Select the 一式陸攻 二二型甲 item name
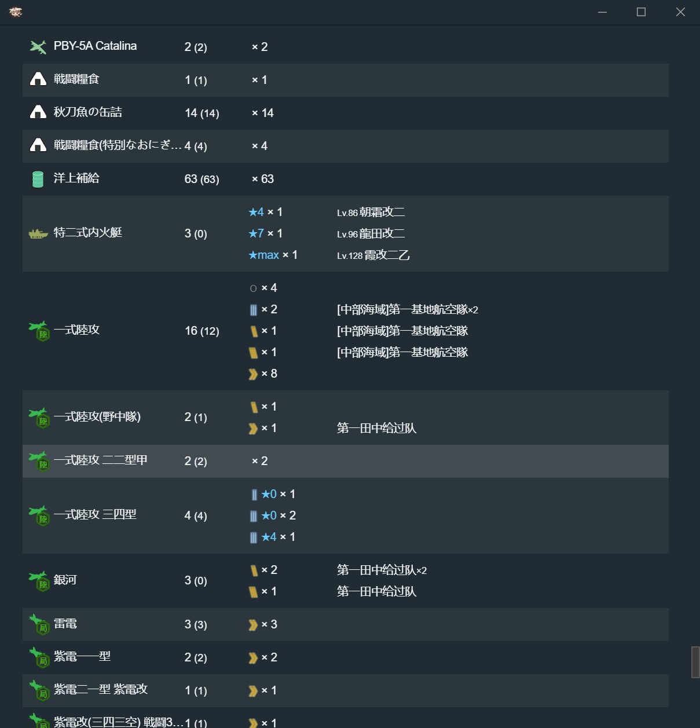The height and width of the screenshot is (728, 700). 101,460
